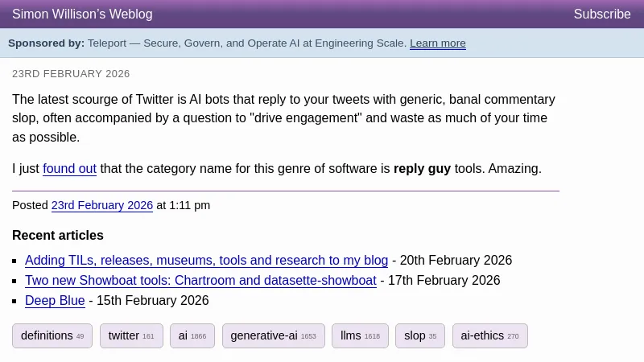The image size is (644, 362).
Task: Select the definitions tag
Action: point(52,335)
